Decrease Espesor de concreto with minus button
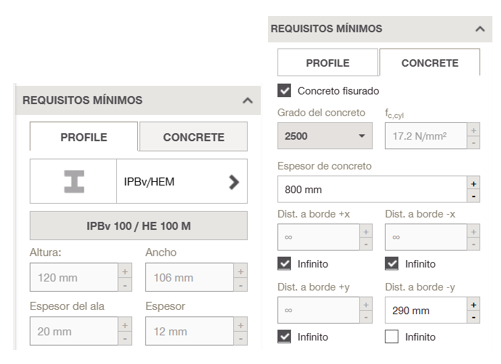 click(473, 196)
